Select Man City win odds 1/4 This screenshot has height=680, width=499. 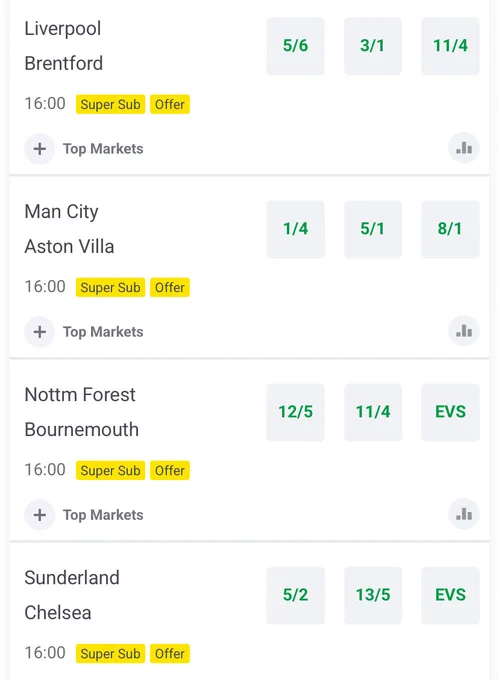tap(295, 229)
